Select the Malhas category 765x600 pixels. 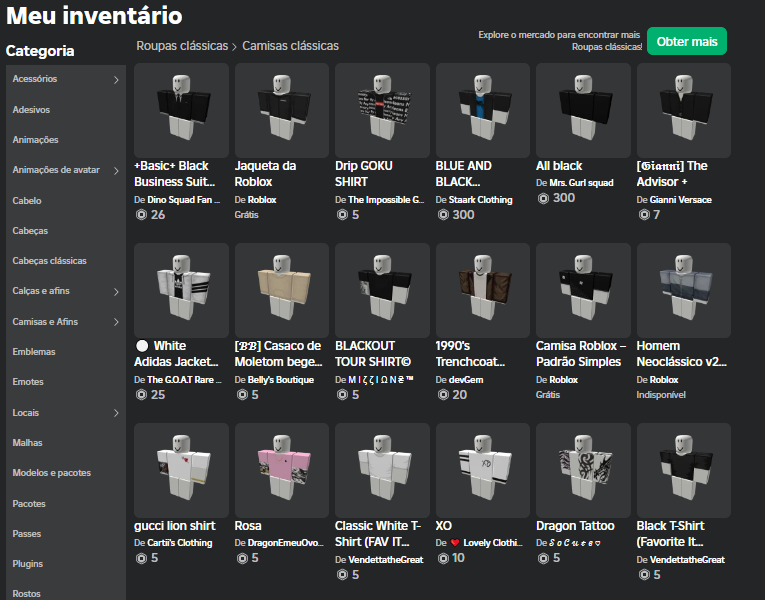(27, 443)
